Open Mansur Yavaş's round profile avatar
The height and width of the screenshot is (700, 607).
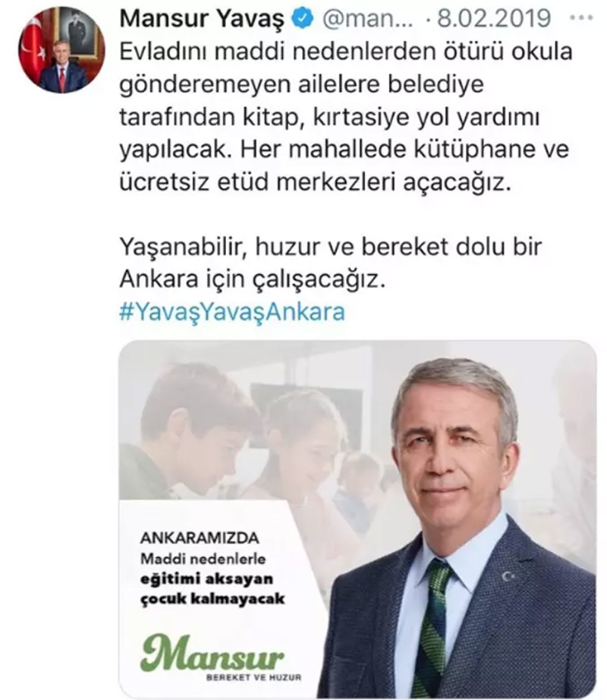(x=61, y=50)
